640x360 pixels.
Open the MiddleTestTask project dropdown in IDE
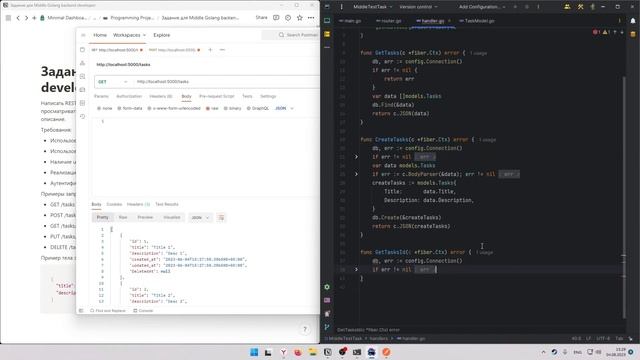pyautogui.click(x=372, y=7)
